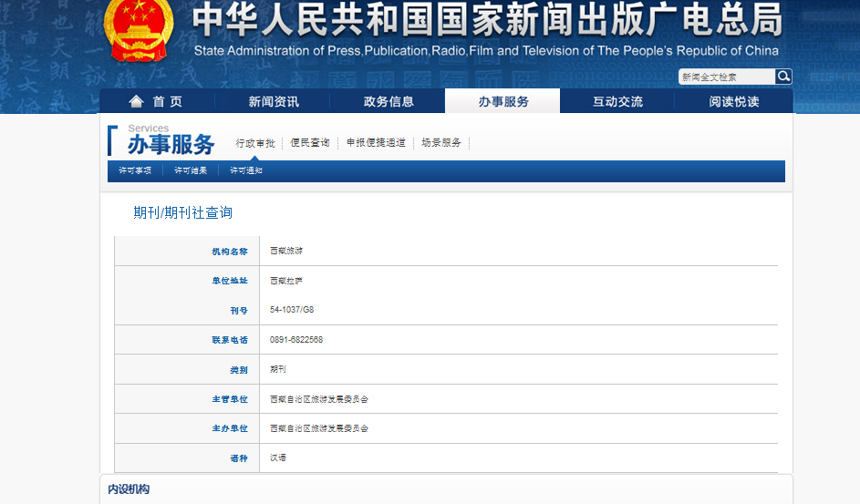Image resolution: width=860 pixels, height=504 pixels.
Task: Click the 类别 value 期刊
Action: (x=278, y=369)
